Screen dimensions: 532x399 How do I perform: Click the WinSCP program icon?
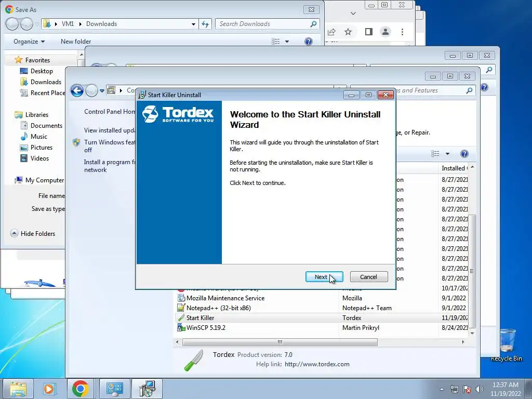(x=181, y=328)
